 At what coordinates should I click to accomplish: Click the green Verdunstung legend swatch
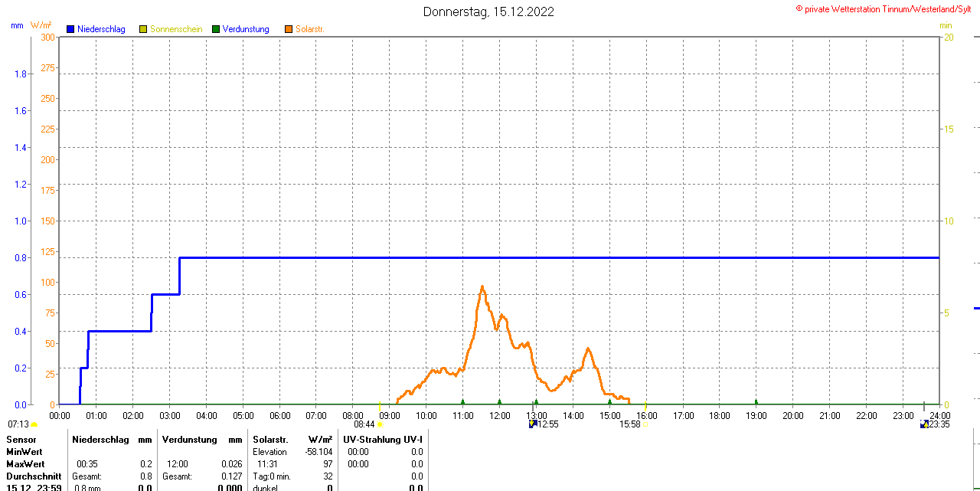click(216, 29)
